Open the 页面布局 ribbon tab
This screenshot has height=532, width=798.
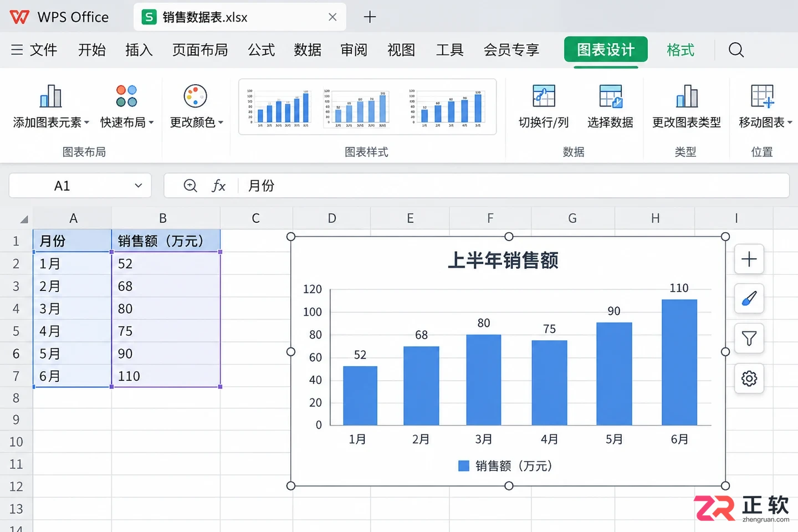tap(200, 50)
